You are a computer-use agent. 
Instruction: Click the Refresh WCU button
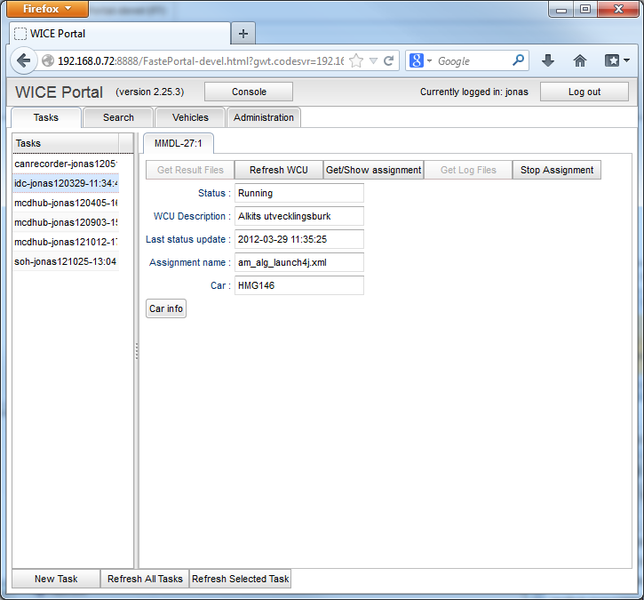coord(279,170)
